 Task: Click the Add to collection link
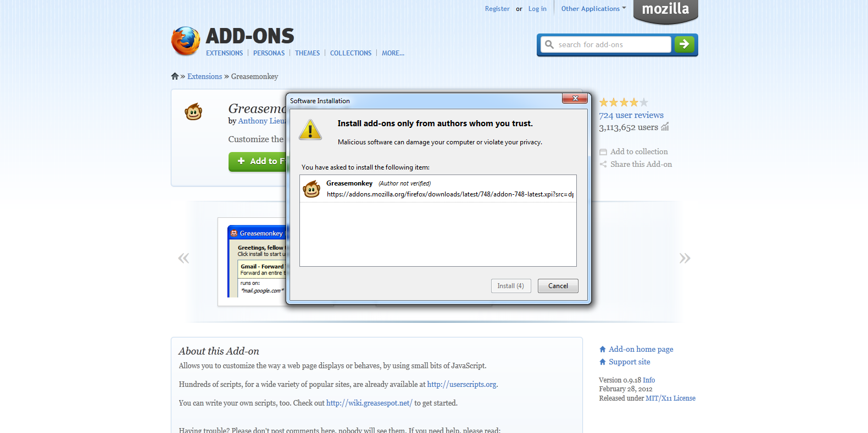639,151
